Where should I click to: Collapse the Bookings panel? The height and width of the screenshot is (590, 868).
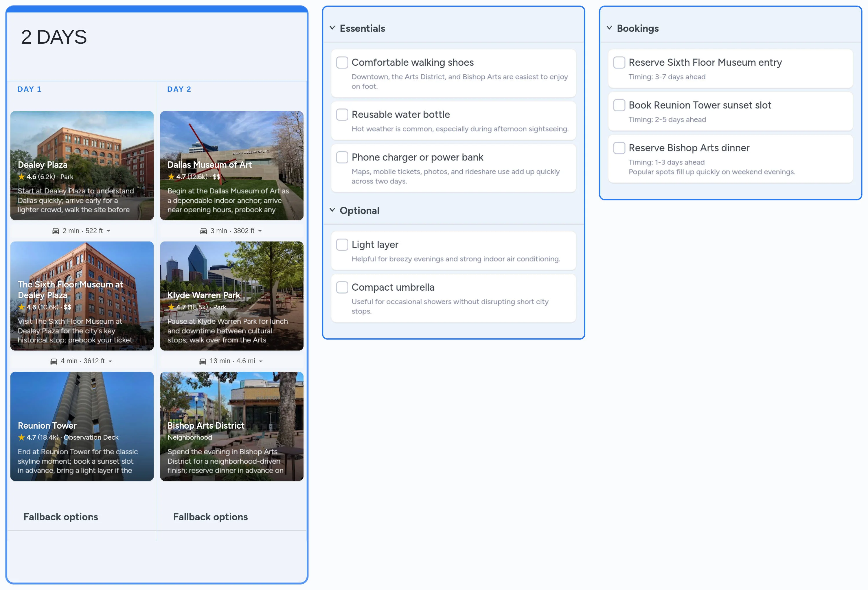click(610, 28)
